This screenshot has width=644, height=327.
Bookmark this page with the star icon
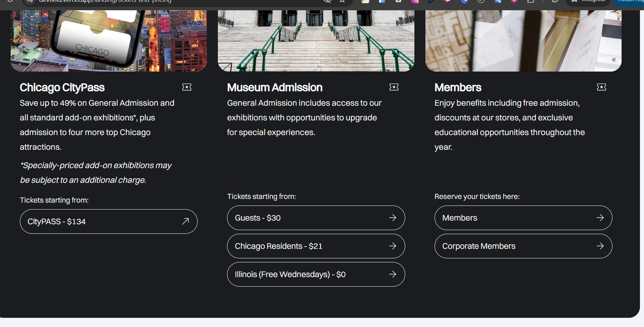point(342,1)
